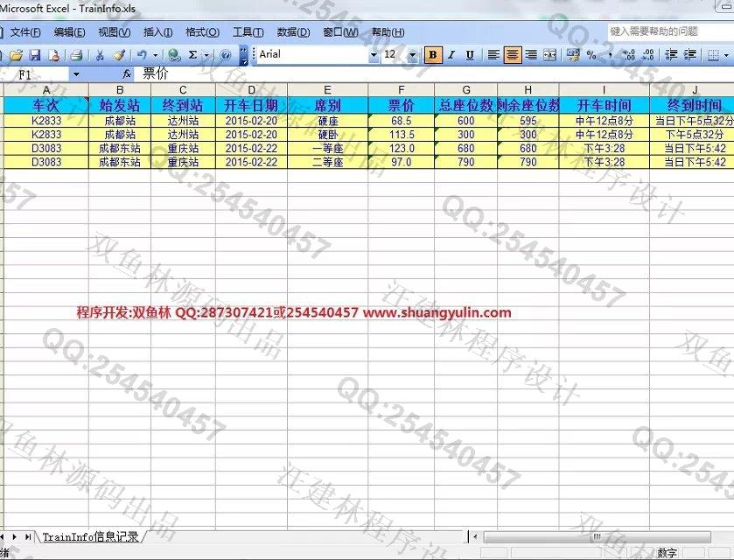
Task: Go to last sheet tab arrow
Action: (x=28, y=537)
